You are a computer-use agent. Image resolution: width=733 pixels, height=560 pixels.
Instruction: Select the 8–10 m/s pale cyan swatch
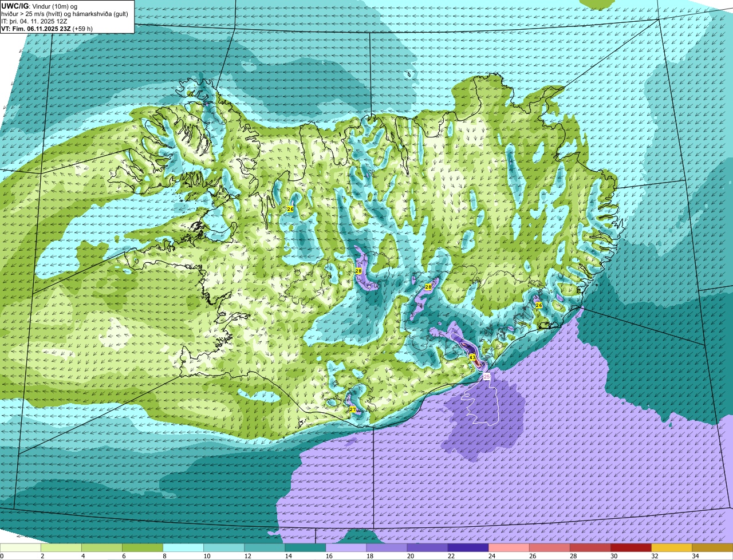pos(183,548)
